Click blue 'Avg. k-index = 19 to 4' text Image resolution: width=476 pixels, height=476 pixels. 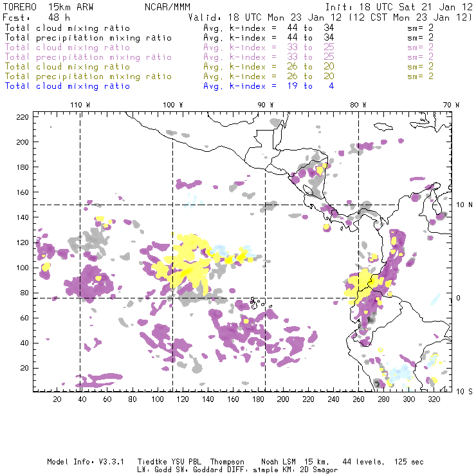click(x=269, y=86)
